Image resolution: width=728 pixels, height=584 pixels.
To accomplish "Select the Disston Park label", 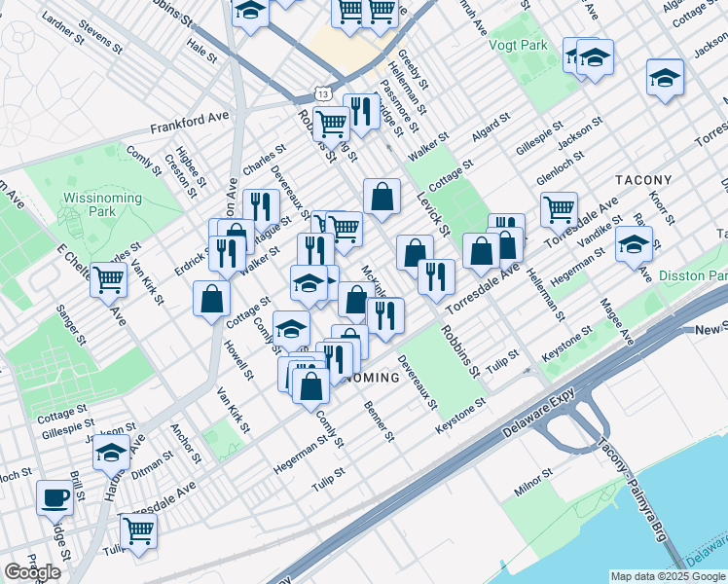I will [x=693, y=275].
